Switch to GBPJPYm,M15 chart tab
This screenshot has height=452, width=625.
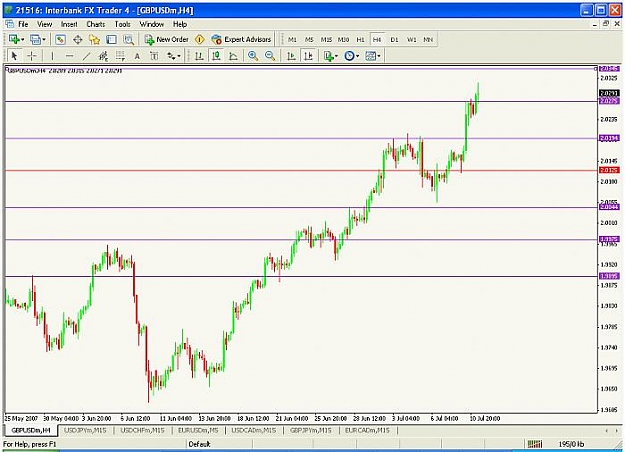click(x=311, y=430)
